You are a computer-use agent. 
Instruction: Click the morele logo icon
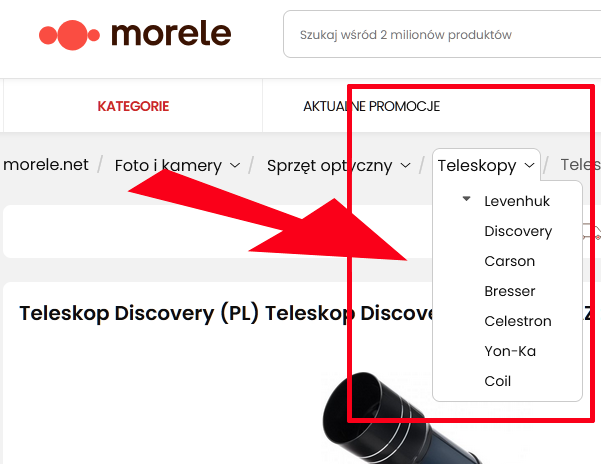point(70,34)
